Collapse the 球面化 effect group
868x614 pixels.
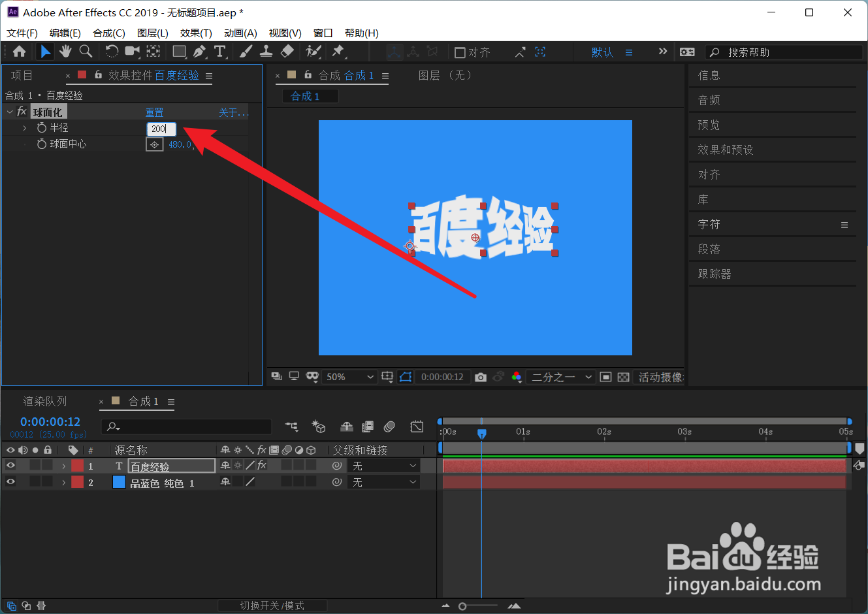(x=10, y=112)
